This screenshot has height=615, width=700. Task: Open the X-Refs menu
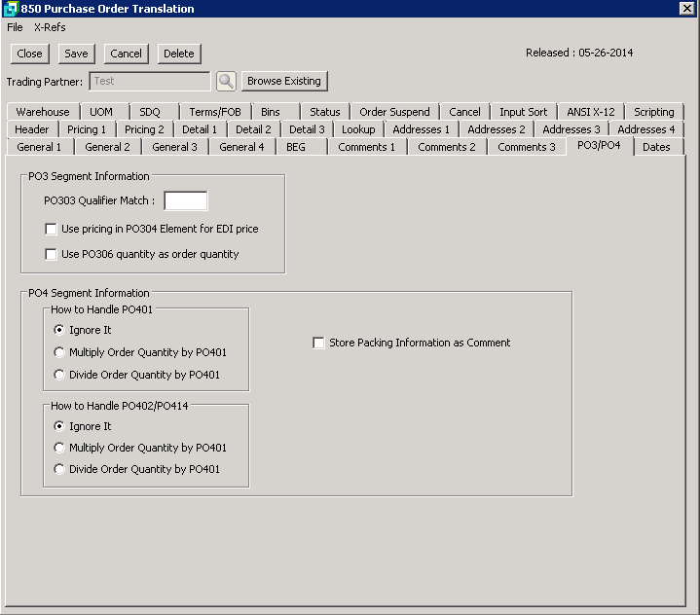pos(50,27)
